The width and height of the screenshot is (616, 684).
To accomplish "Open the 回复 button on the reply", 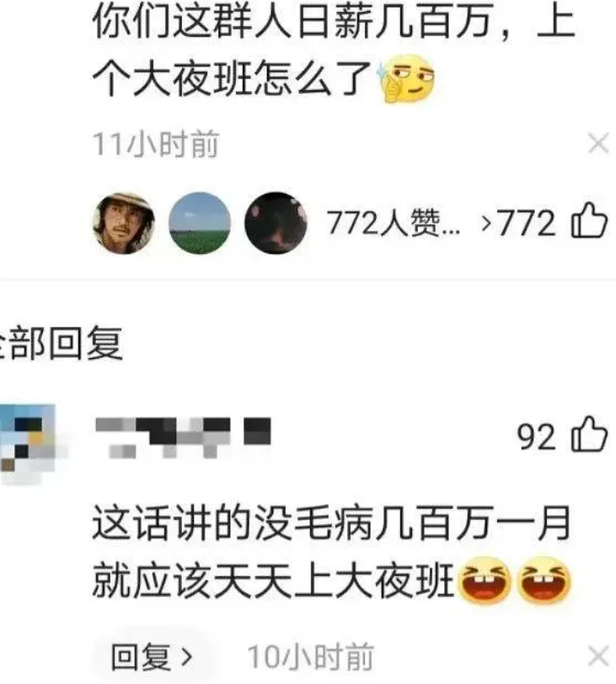I will point(152,656).
